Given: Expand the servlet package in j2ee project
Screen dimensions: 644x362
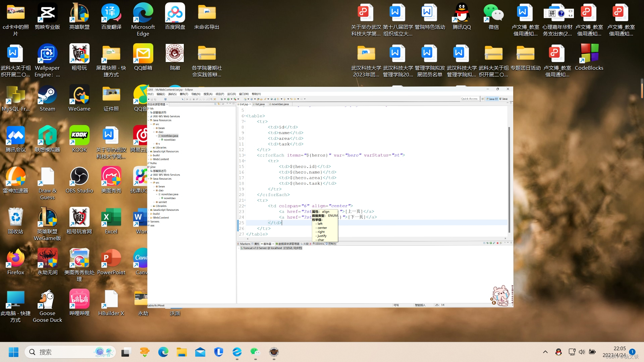Looking at the screenshot, I should click(x=154, y=202).
